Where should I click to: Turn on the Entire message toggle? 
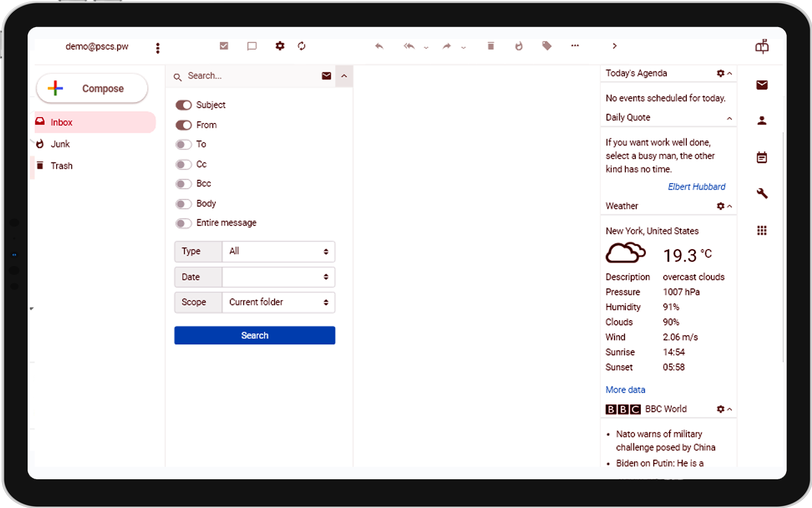(184, 223)
